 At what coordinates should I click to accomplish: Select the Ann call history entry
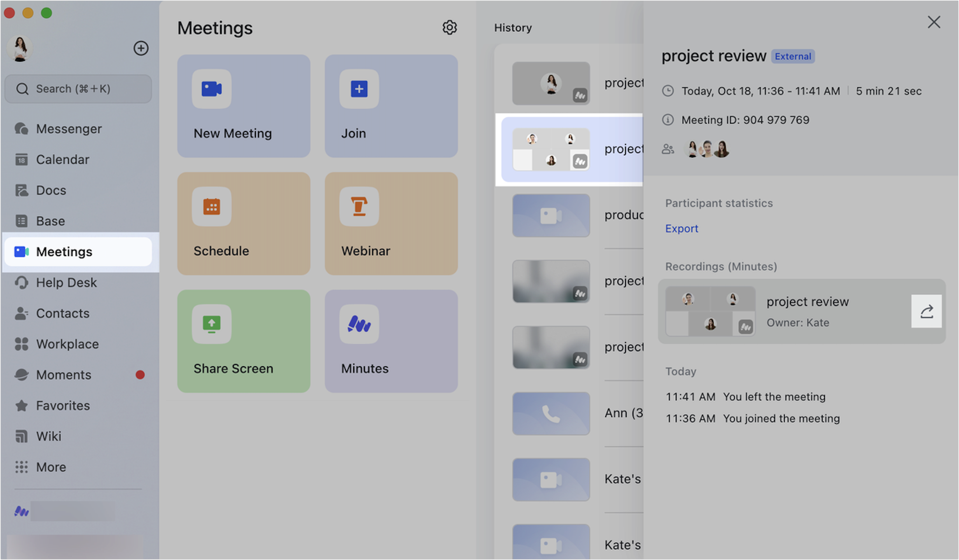[x=578, y=413]
